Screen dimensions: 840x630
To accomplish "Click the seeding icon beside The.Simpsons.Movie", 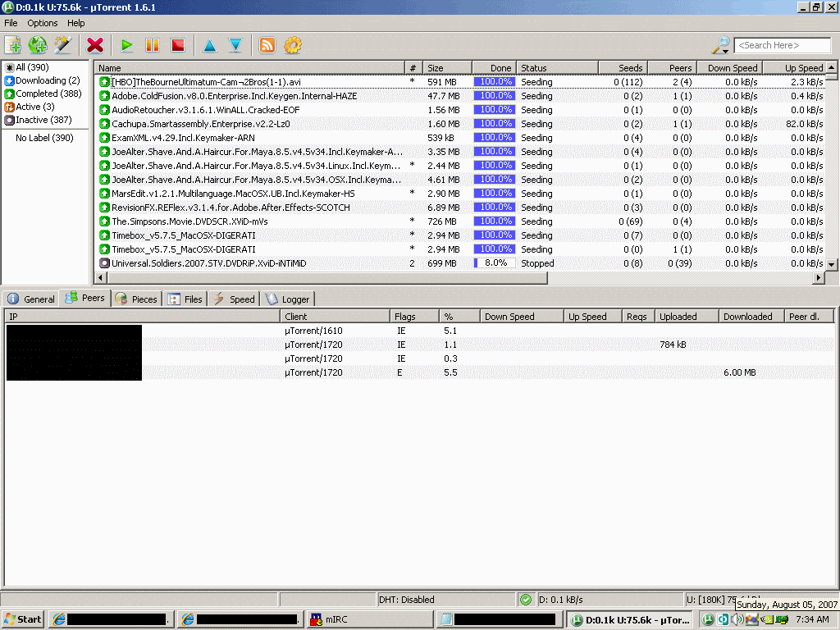I will tap(104, 221).
